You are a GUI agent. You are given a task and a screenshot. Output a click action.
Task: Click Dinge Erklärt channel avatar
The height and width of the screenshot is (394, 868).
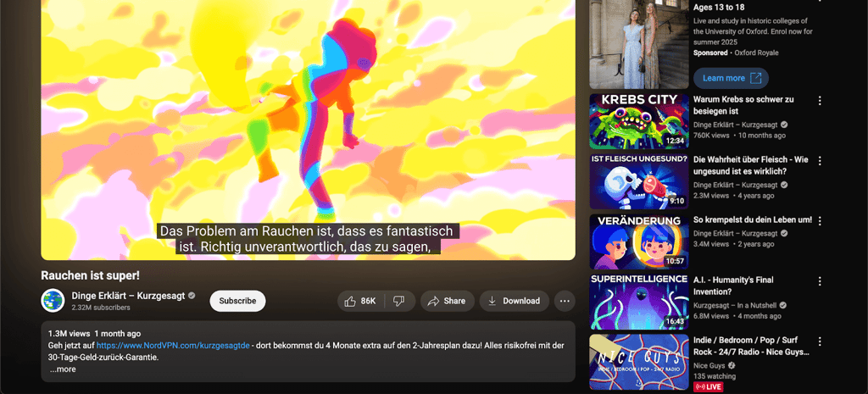point(53,301)
